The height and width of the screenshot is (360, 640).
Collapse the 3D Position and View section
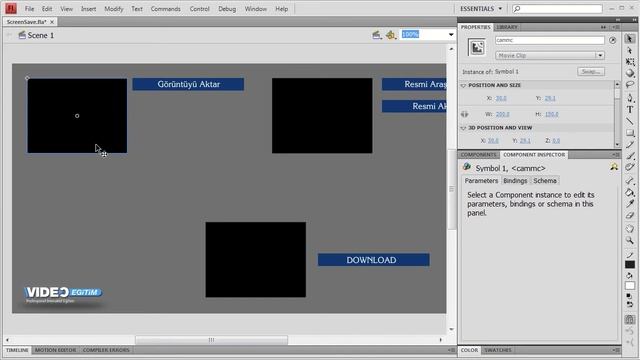(463, 128)
